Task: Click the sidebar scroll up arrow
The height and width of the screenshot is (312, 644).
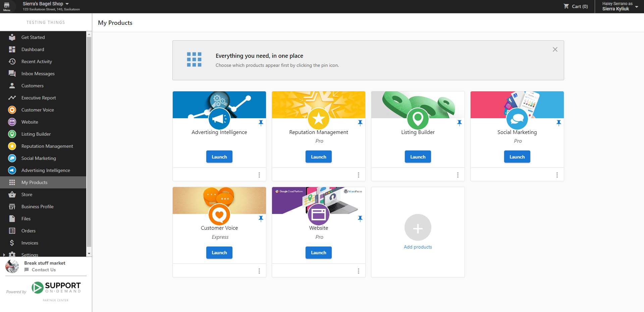Action: click(89, 34)
